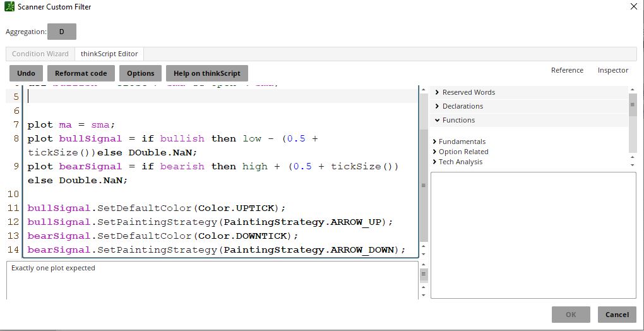
Task: Collapse the Functions section
Action: tap(529, 120)
